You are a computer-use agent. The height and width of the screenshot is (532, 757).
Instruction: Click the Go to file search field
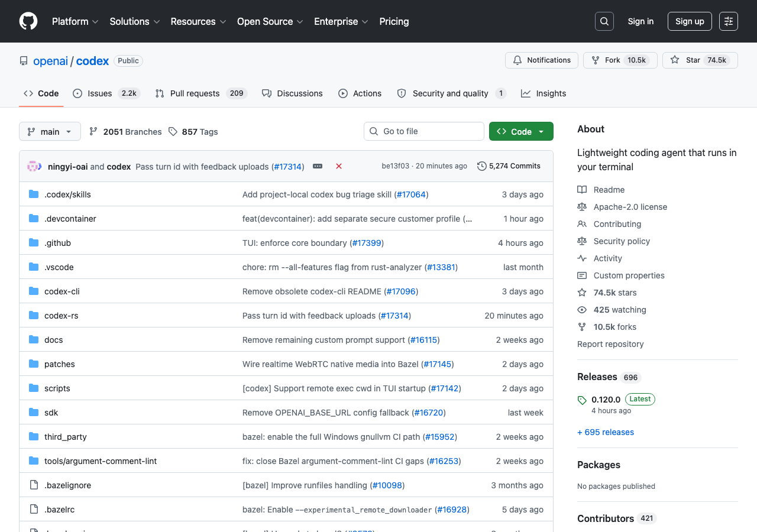click(424, 131)
